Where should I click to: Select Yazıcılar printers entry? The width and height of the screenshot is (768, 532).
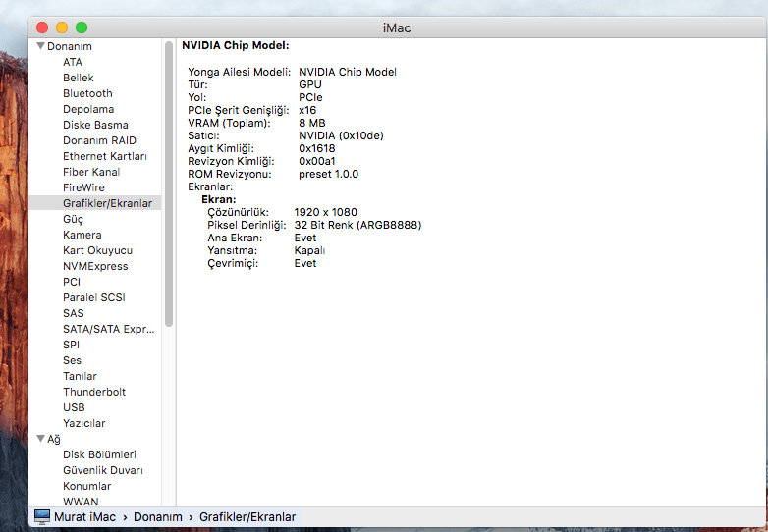pyautogui.click(x=83, y=423)
